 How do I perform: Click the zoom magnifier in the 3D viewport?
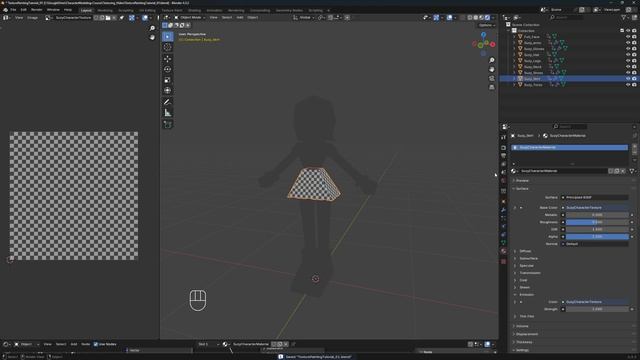point(491,60)
